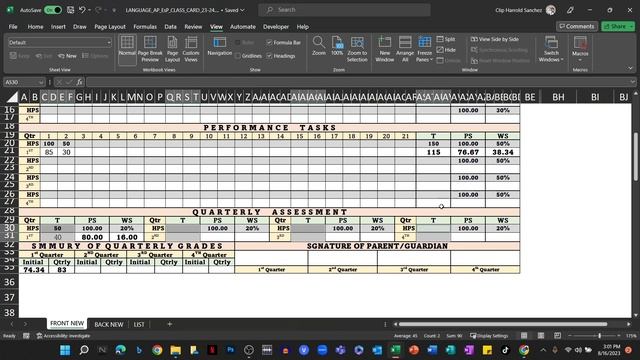640x360 pixels.
Task: Open a New Window
Action: [x=384, y=49]
